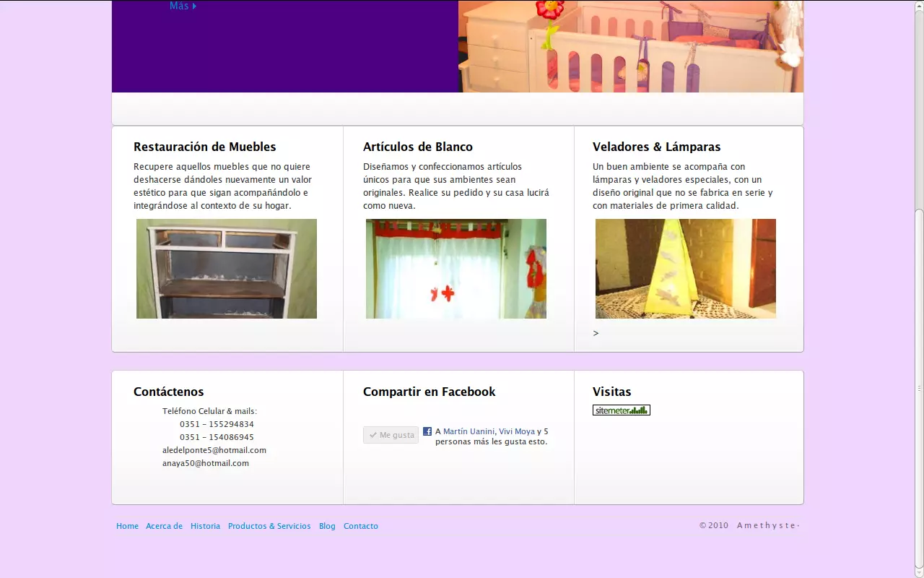Expand the Más arrow link
The image size is (924, 578).
pos(183,6)
